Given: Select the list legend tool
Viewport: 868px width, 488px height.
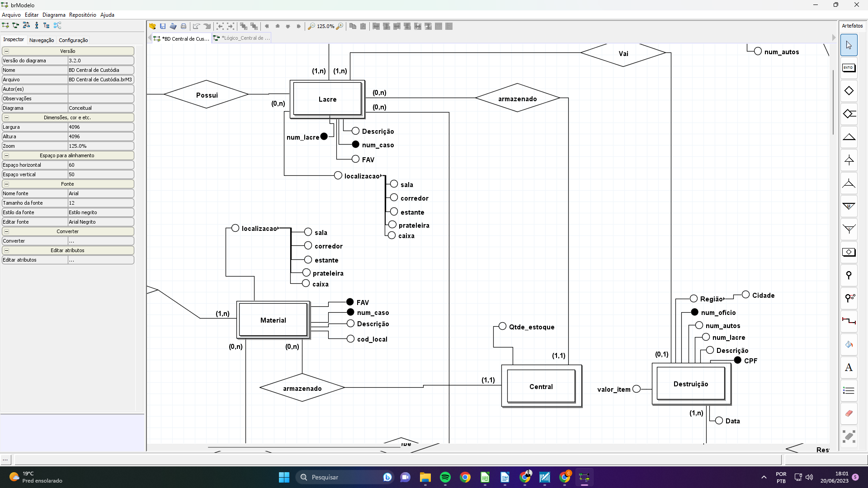Looking at the screenshot, I should [x=849, y=390].
